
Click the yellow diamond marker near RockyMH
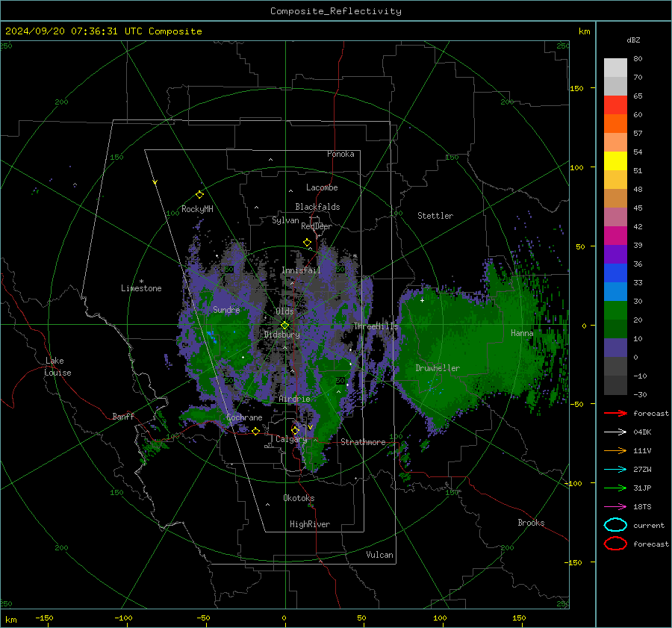(x=199, y=195)
